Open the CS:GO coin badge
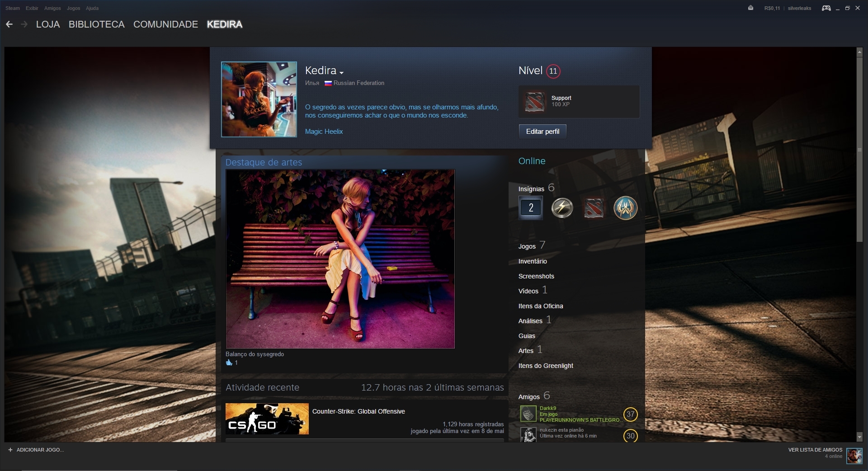This screenshot has width=868, height=471. click(x=625, y=208)
